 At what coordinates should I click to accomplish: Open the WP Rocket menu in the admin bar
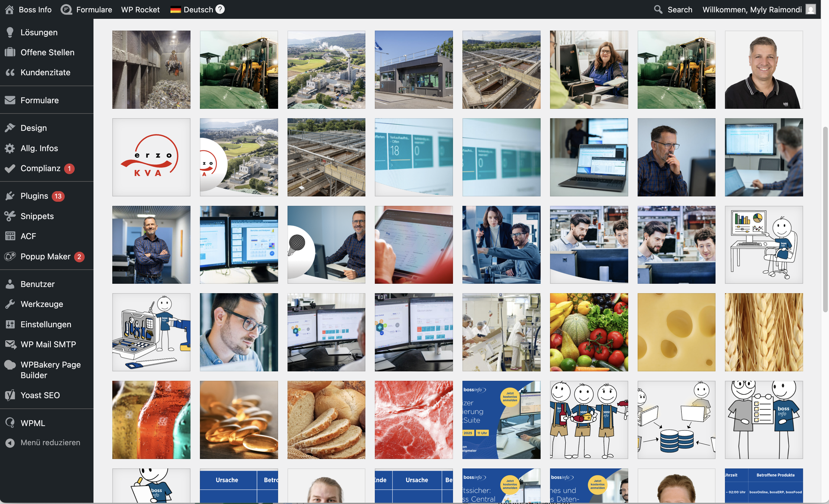pyautogui.click(x=140, y=9)
